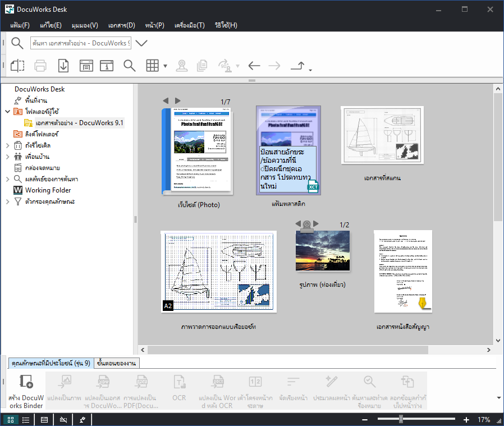Select the print icon on the toolbar
The width and height of the screenshot is (504, 426).
(x=40, y=65)
